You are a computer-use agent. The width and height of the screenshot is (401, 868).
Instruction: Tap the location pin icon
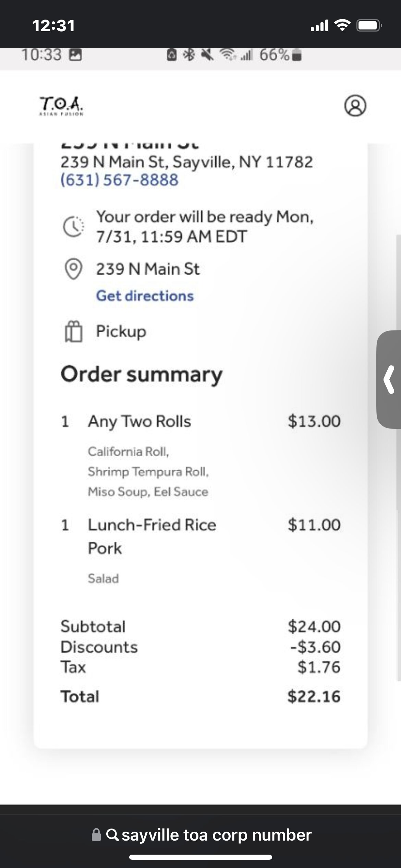[x=73, y=269]
